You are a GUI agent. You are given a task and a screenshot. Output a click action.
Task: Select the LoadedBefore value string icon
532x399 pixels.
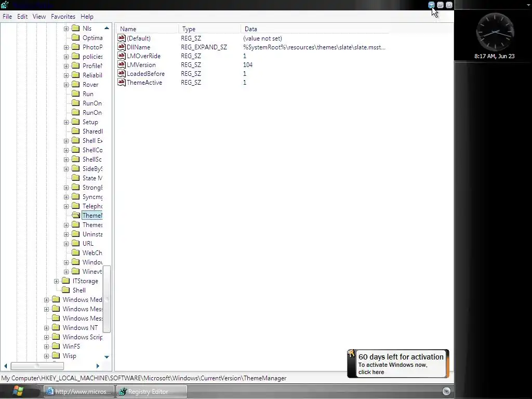pos(122,73)
